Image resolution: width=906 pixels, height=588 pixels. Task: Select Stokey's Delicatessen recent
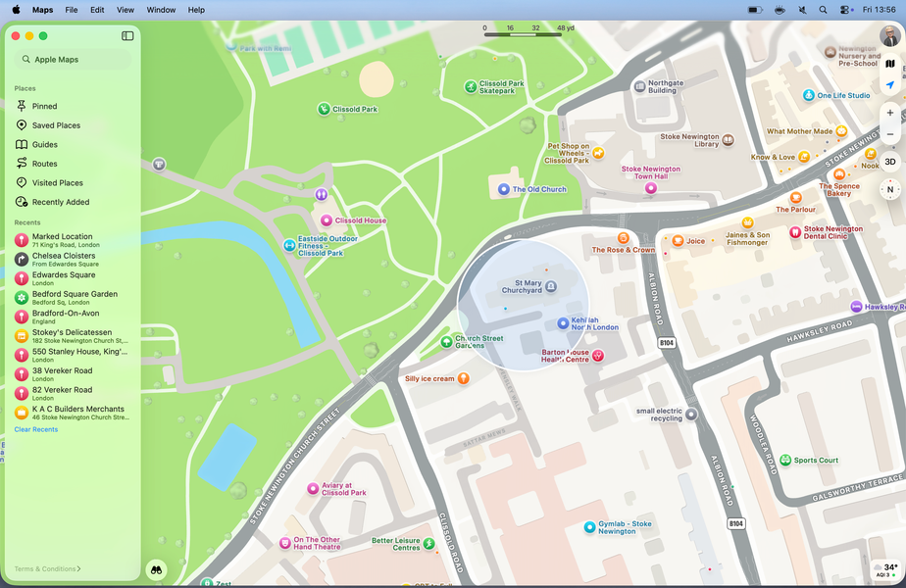[x=73, y=335]
